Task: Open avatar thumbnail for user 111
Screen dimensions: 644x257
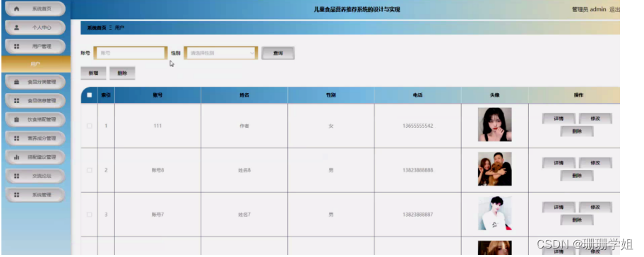Action: coord(494,124)
